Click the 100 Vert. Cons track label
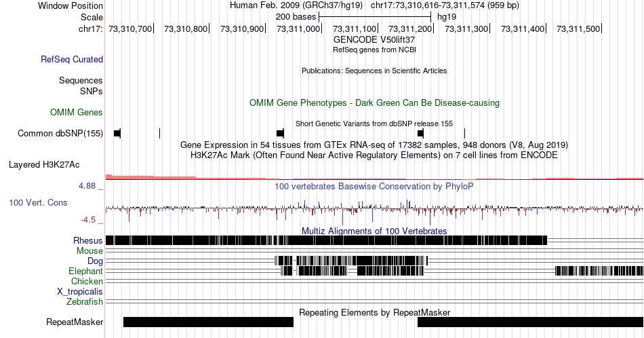This screenshot has height=338, width=644. (x=38, y=202)
